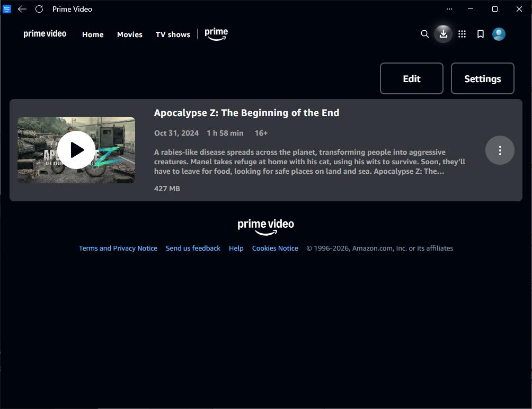The height and width of the screenshot is (409, 532).
Task: Open the Watchlist bookmark icon
Action: click(481, 34)
